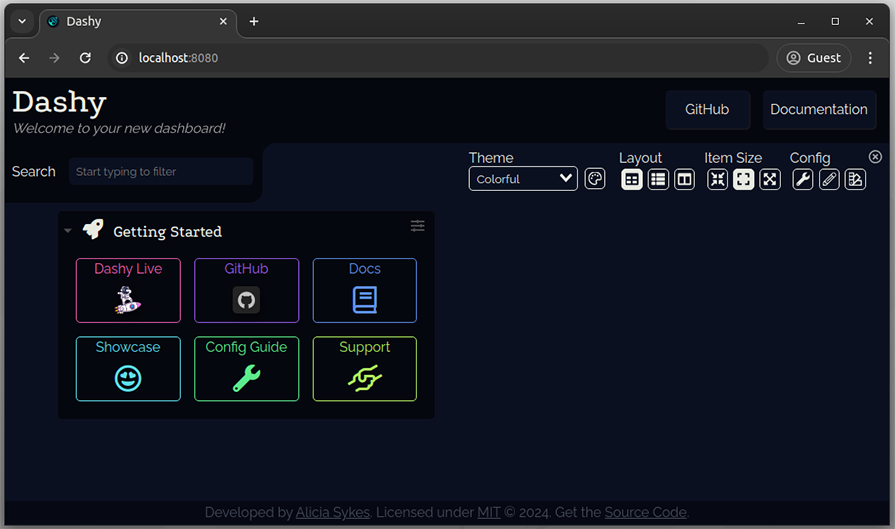
Task: Open the config wrench settings
Action: [803, 179]
